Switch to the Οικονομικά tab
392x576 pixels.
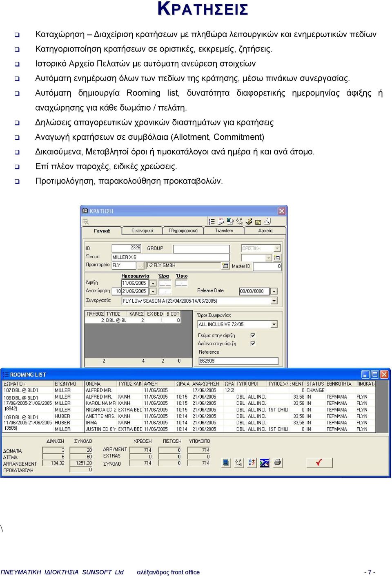coord(142,231)
